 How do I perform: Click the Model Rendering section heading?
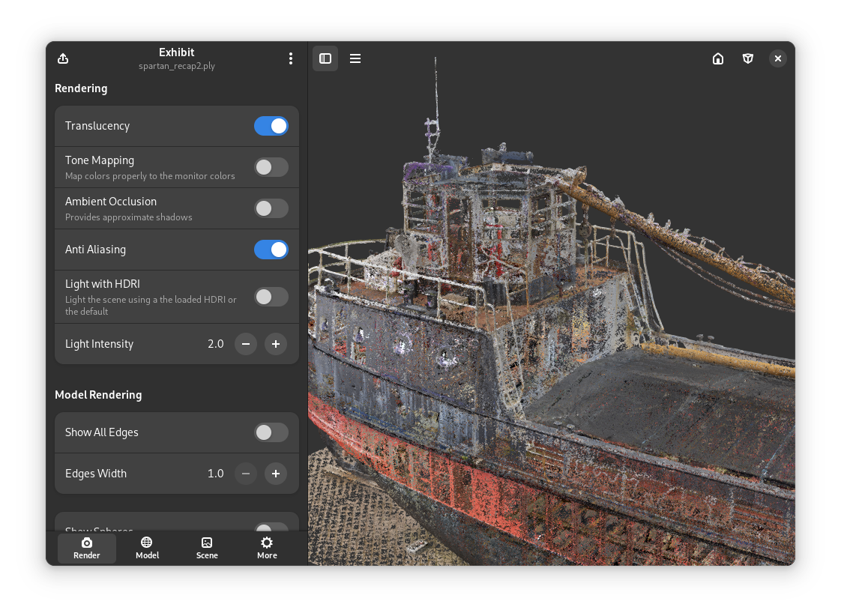98,395
